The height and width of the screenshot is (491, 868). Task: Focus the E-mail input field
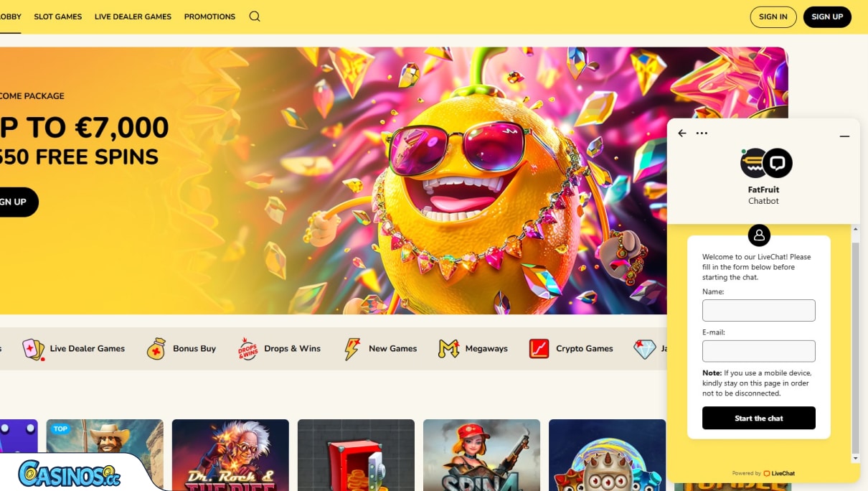(x=759, y=351)
